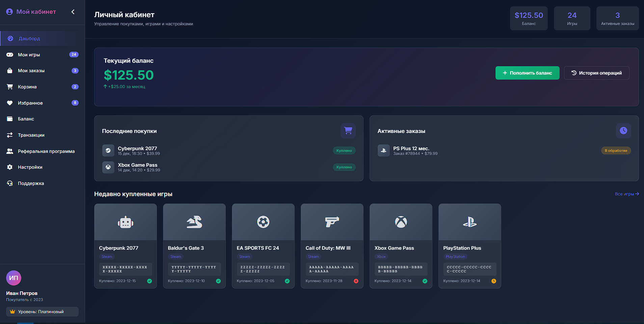Click the dashboard palette icon by Дашборд

coord(10,38)
